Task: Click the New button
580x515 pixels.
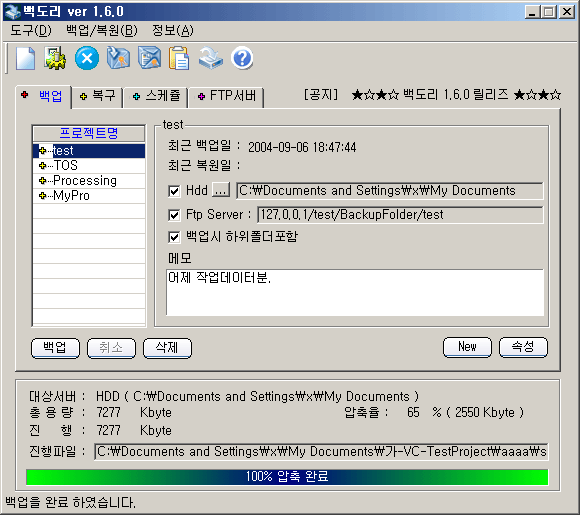Action: [468, 347]
